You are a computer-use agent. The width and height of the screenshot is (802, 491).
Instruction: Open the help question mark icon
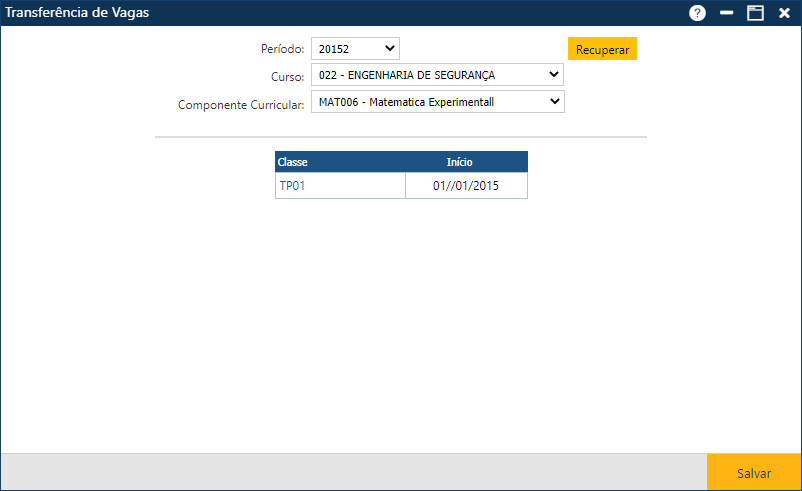point(697,13)
